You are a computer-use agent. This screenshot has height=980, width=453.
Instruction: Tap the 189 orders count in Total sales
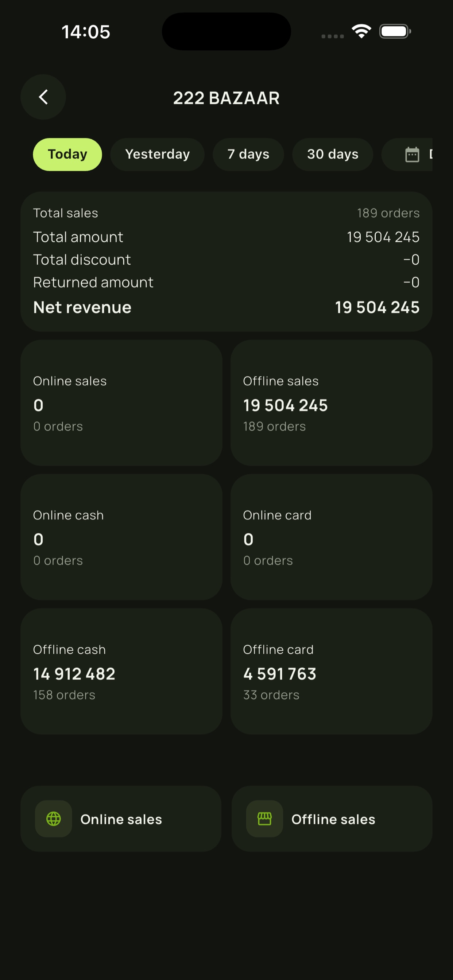point(388,213)
